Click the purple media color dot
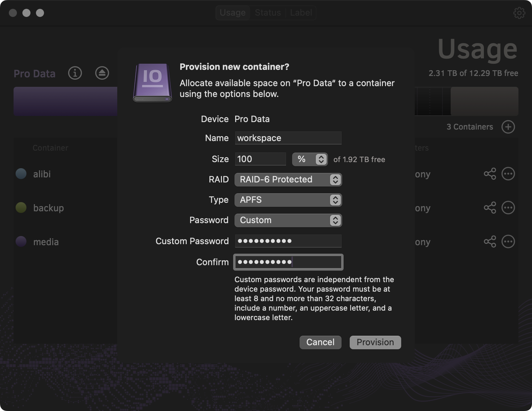The image size is (532, 411). click(21, 242)
